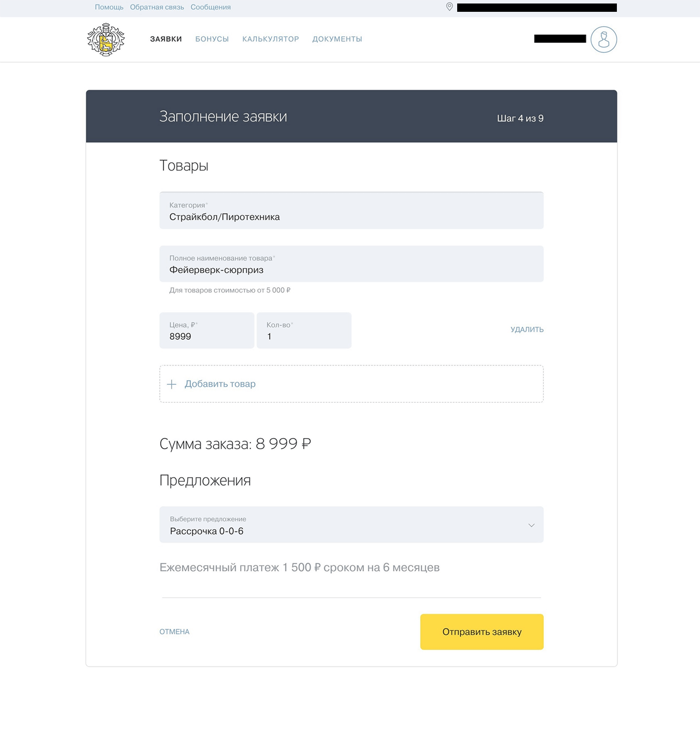Switch to the Бонусы section

212,39
